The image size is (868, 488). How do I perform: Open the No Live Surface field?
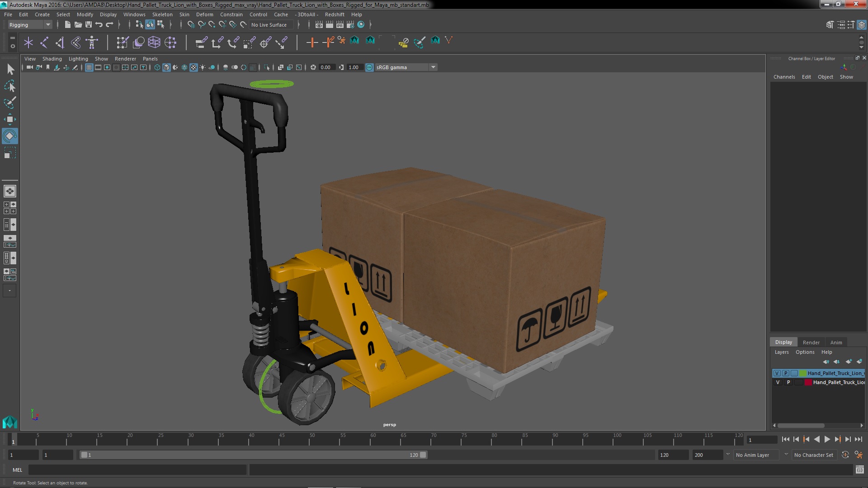point(271,25)
